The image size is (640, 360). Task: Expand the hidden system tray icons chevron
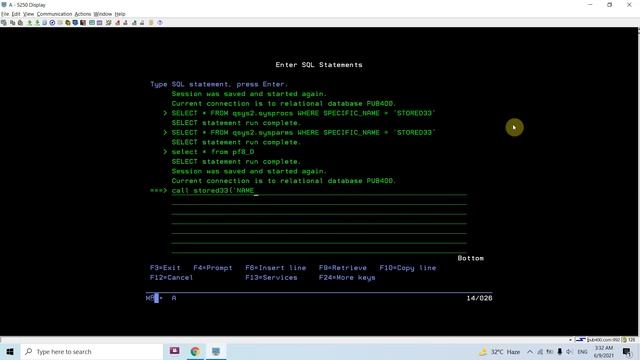click(x=530, y=352)
